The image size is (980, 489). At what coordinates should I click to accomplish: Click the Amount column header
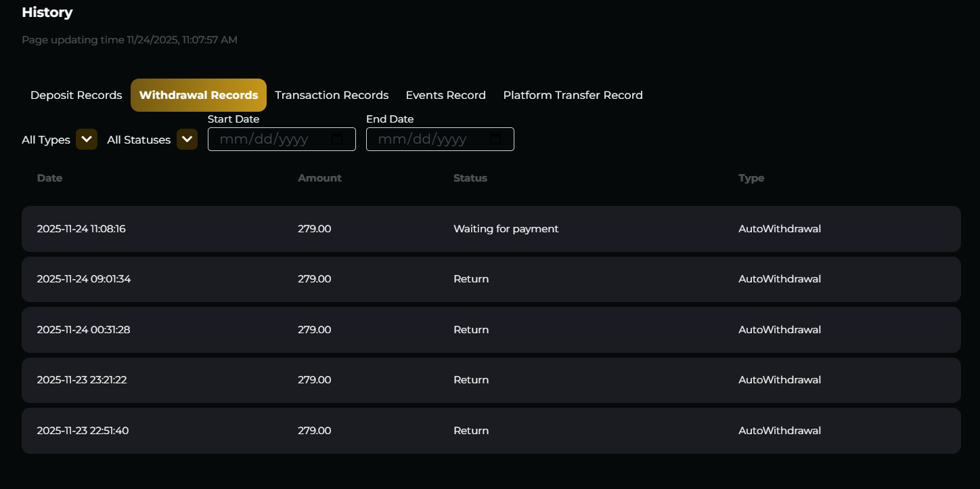coord(319,178)
